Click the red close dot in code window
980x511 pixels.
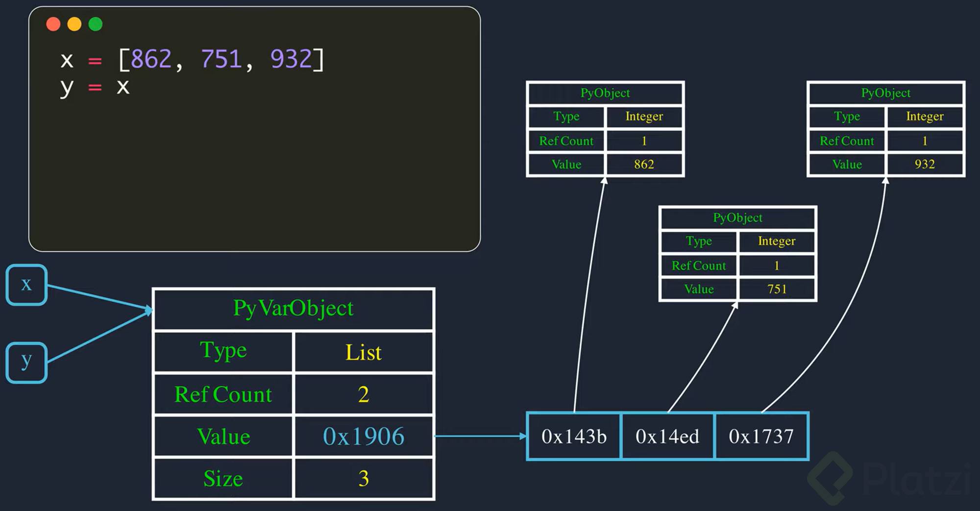pos(53,24)
